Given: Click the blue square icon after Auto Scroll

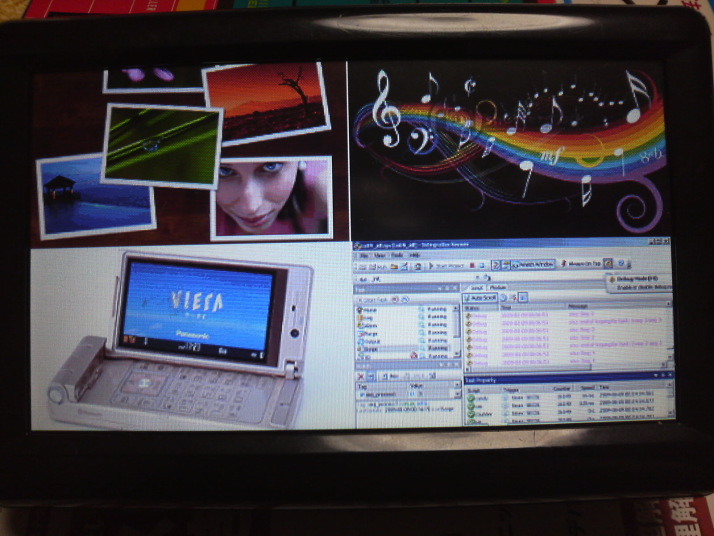Looking at the screenshot, I should click(523, 297).
